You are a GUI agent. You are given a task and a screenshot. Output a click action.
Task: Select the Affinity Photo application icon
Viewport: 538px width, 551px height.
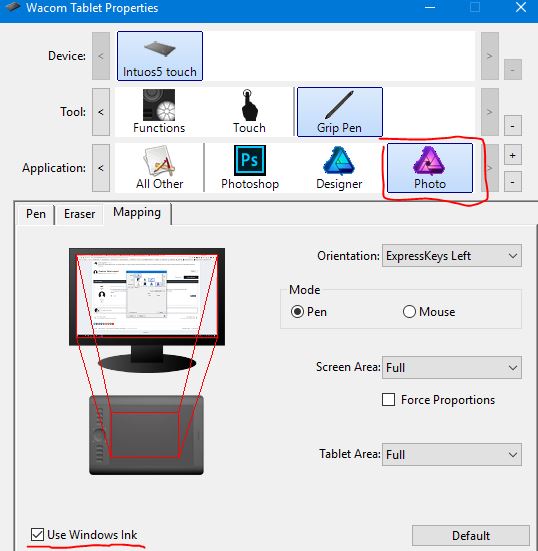coord(430,168)
